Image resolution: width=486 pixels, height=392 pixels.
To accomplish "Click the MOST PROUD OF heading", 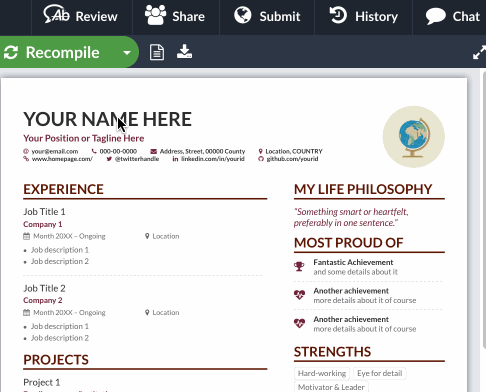I will pos(349,243).
